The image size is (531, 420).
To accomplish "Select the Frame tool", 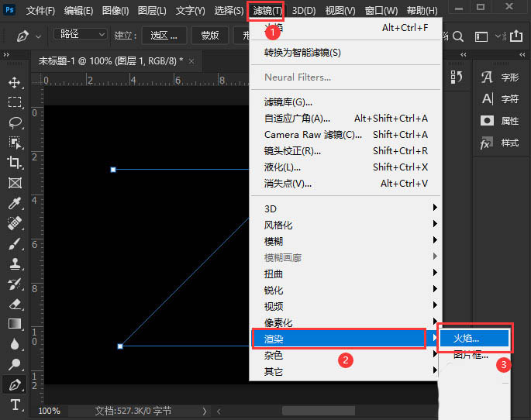I will click(x=14, y=183).
